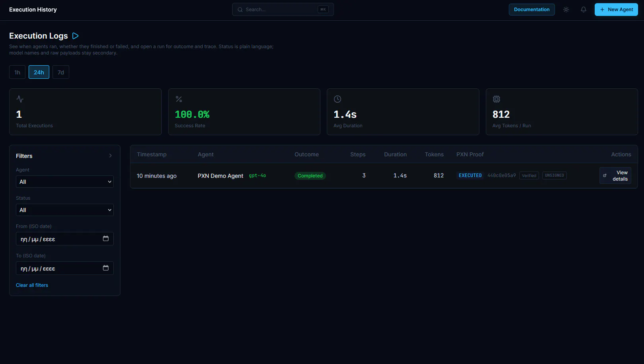Viewport: 644px width, 364px height.
Task: Click the steps count 3 in the run row
Action: pos(364,175)
